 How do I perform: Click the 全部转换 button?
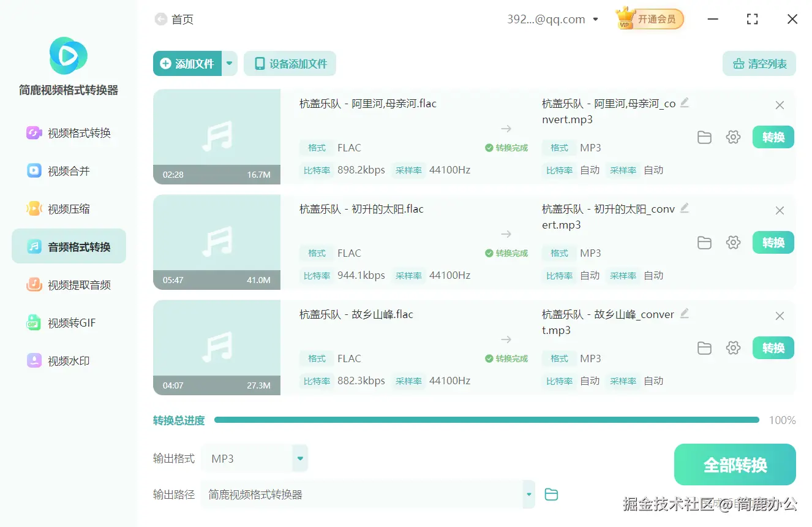(735, 465)
